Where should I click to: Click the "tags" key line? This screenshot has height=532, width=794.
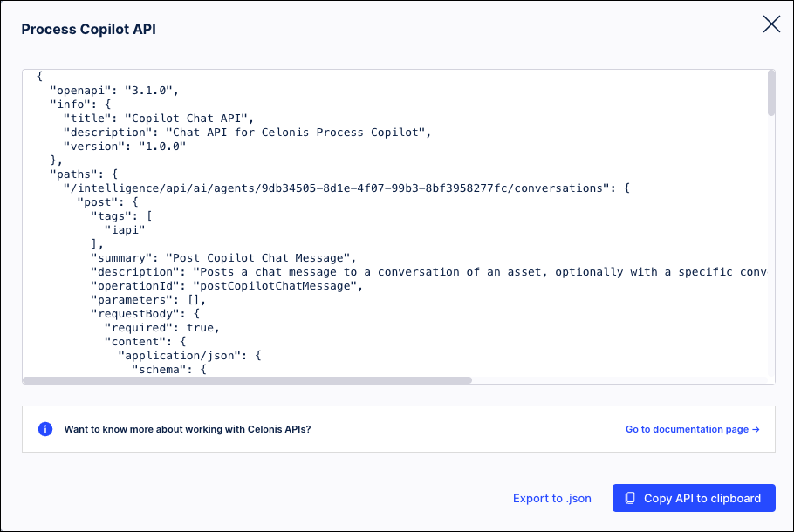pos(121,216)
